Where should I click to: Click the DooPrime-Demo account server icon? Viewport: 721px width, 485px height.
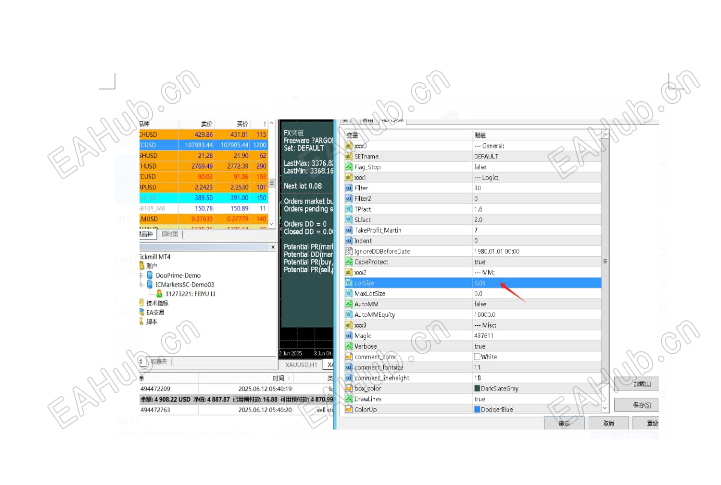pyautogui.click(x=149, y=275)
